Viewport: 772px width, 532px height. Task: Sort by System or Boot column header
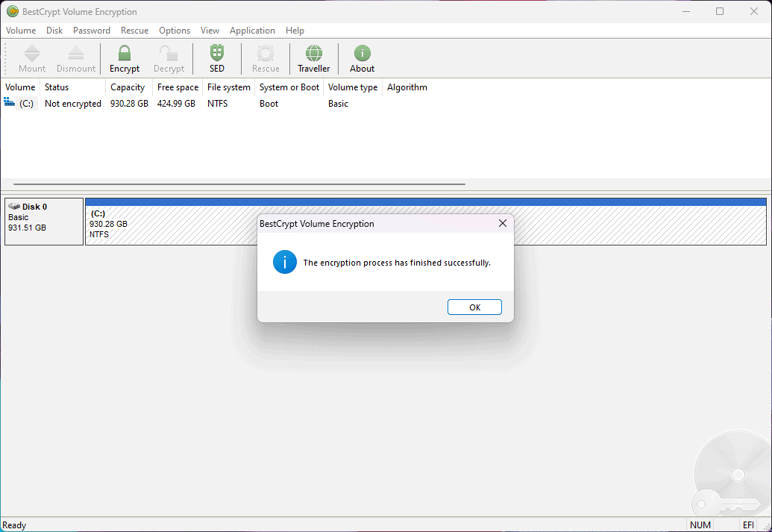(289, 87)
